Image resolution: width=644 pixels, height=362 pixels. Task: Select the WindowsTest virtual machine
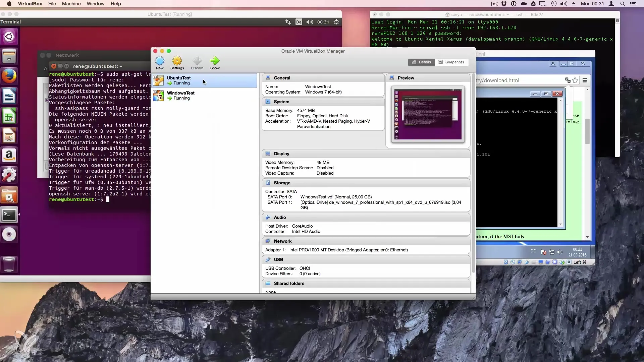[x=204, y=96]
